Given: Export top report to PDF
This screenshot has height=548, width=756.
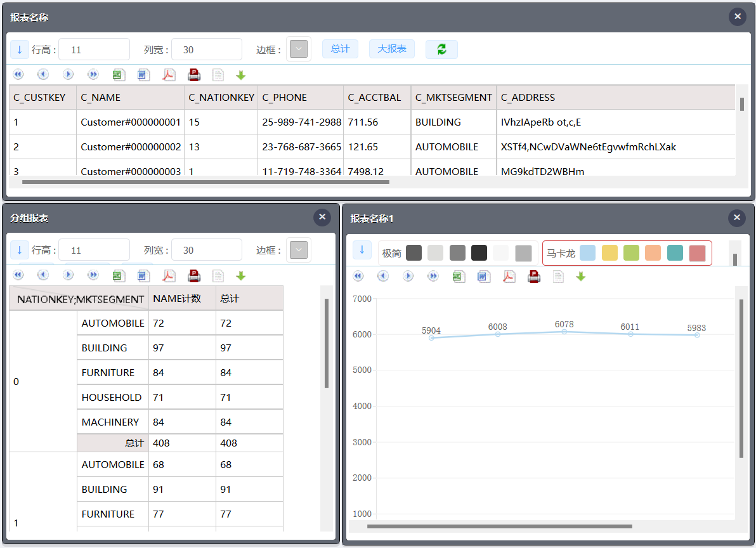Looking at the screenshot, I should pyautogui.click(x=169, y=75).
